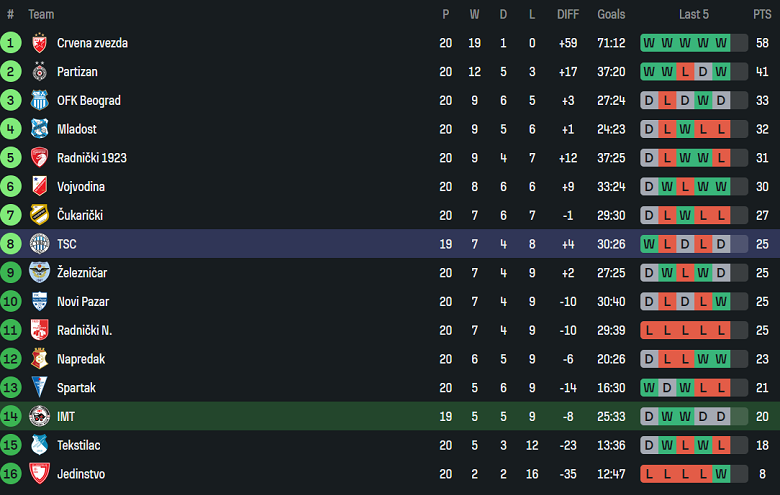The width and height of the screenshot is (780, 495).
Task: Click the TSC club crest
Action: point(39,244)
